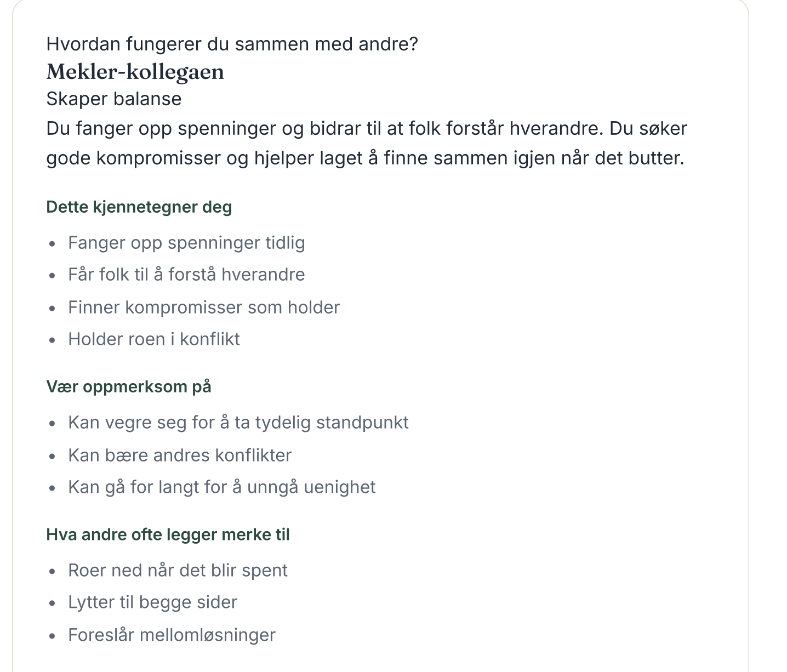Click the 'Dette kjennetegner deg' section heading
Viewport: 787px width, 672px height.
tap(139, 207)
